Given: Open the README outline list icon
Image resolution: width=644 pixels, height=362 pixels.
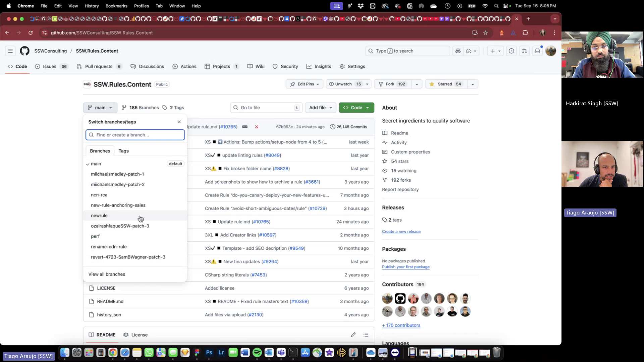Looking at the screenshot, I should (366, 335).
